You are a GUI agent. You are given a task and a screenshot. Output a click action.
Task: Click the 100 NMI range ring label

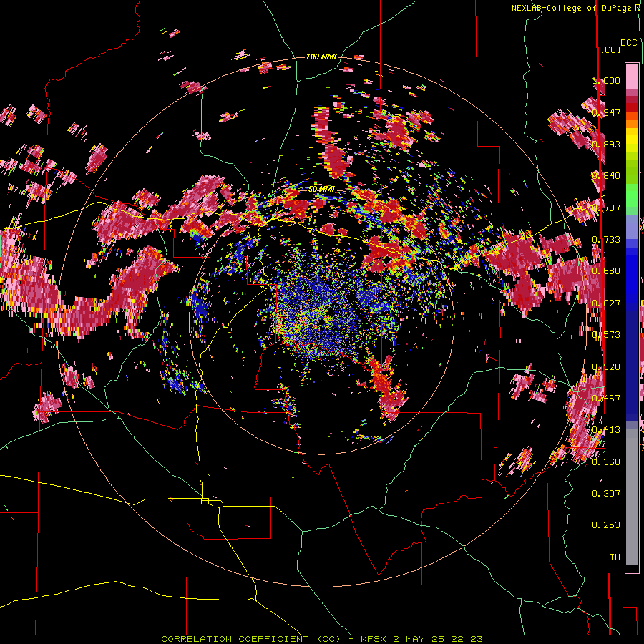click(321, 57)
